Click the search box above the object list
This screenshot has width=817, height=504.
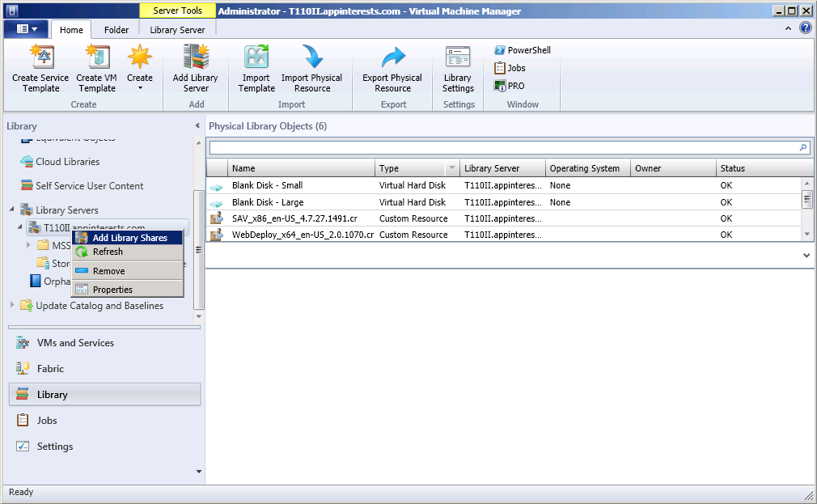(503, 148)
